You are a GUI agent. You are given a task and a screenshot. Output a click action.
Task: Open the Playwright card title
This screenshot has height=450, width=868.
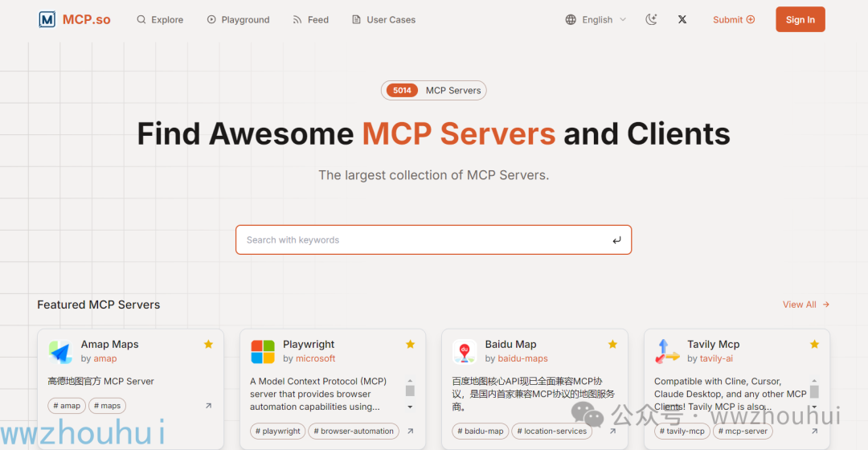click(x=309, y=344)
